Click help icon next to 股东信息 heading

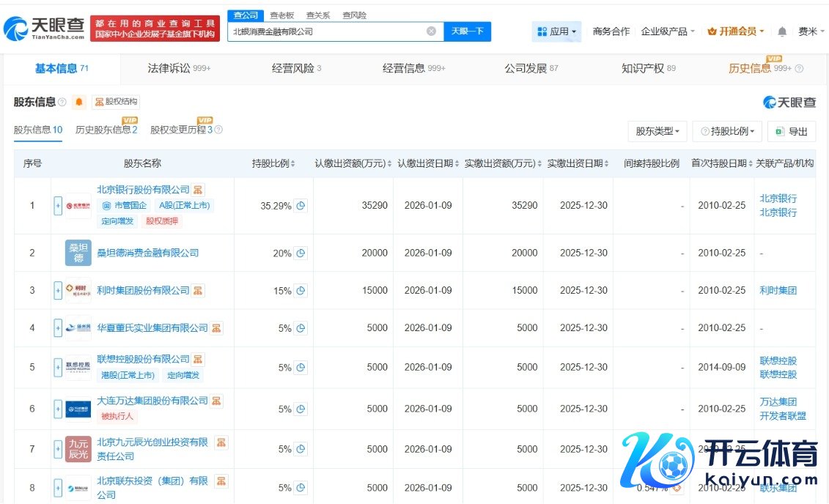(62, 102)
